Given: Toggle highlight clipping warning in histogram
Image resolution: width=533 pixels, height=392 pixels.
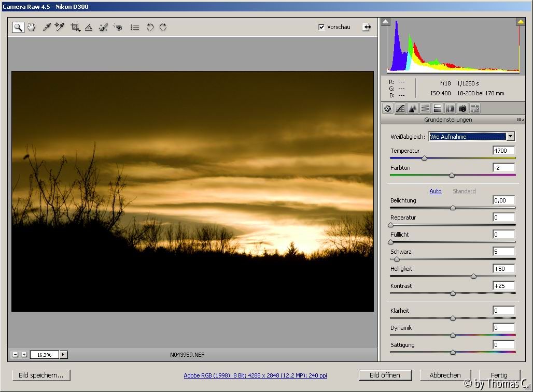Looking at the screenshot, I should pos(520,22).
